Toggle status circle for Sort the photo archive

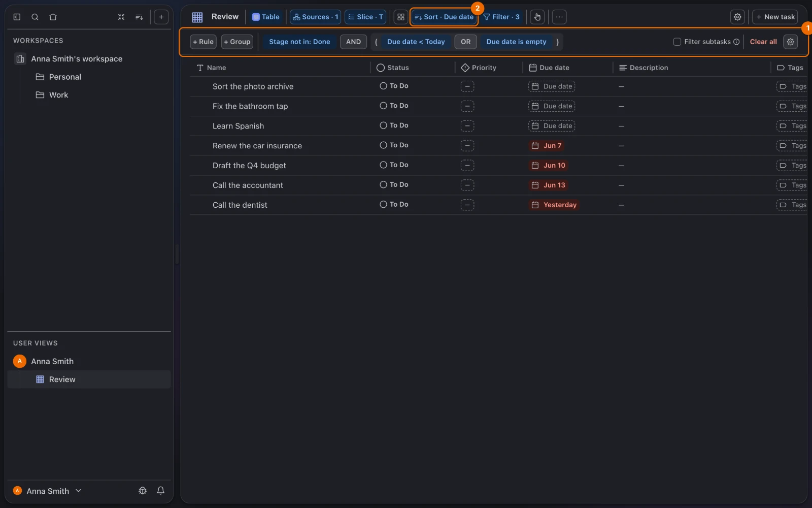point(383,86)
